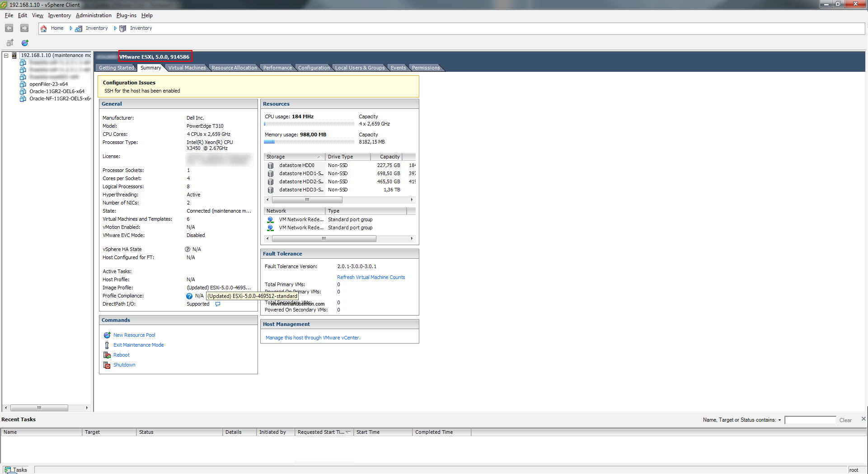Click the Clear filter button
The height and width of the screenshot is (474, 868).
tap(845, 420)
